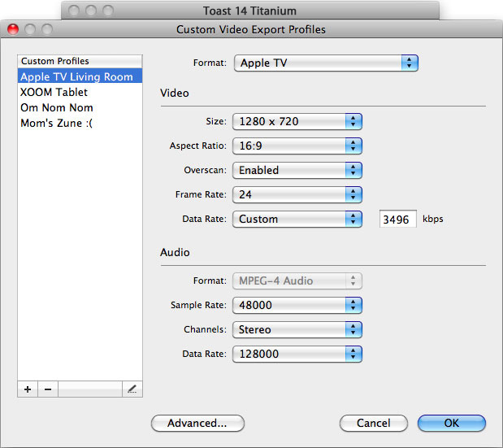Open the top Format dropdown showing Apple TV

point(326,63)
